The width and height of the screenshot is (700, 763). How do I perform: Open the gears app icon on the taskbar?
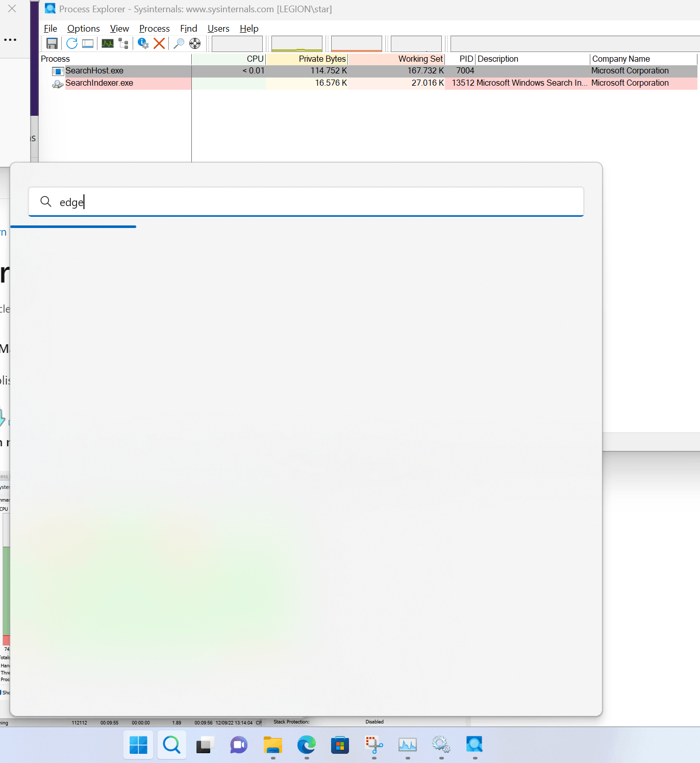point(441,745)
